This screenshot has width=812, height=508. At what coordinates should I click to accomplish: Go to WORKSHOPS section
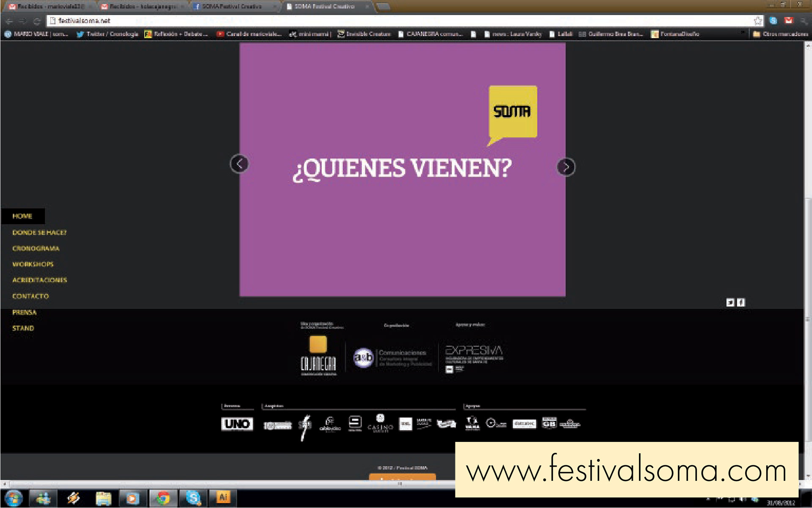click(x=33, y=264)
